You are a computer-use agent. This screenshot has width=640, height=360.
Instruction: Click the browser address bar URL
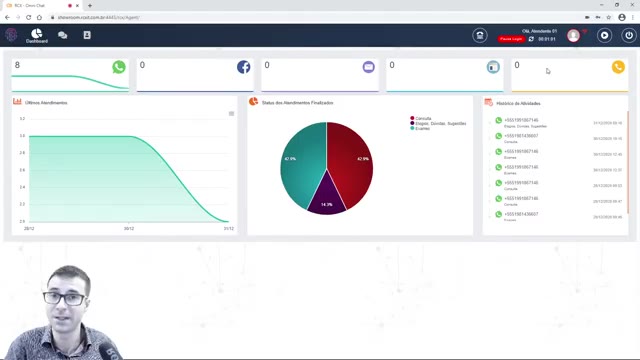pos(99,18)
